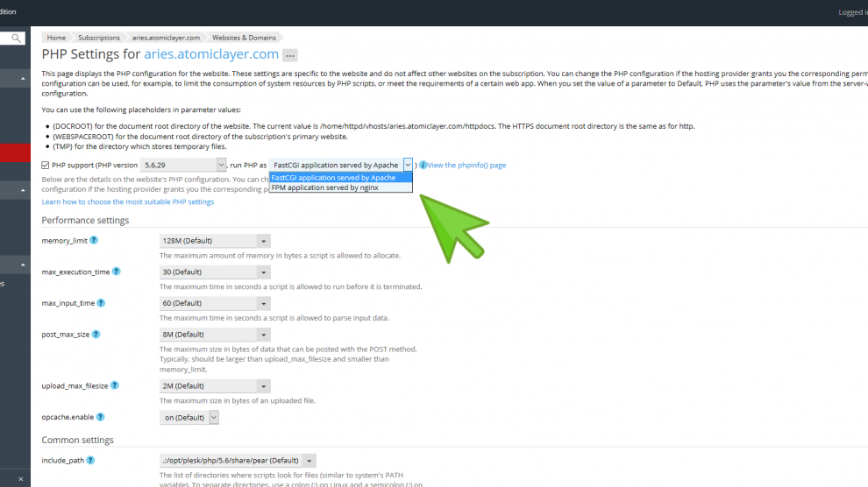Select FastCGI application served by Apache option
This screenshot has height=487, width=868.
tap(340, 178)
